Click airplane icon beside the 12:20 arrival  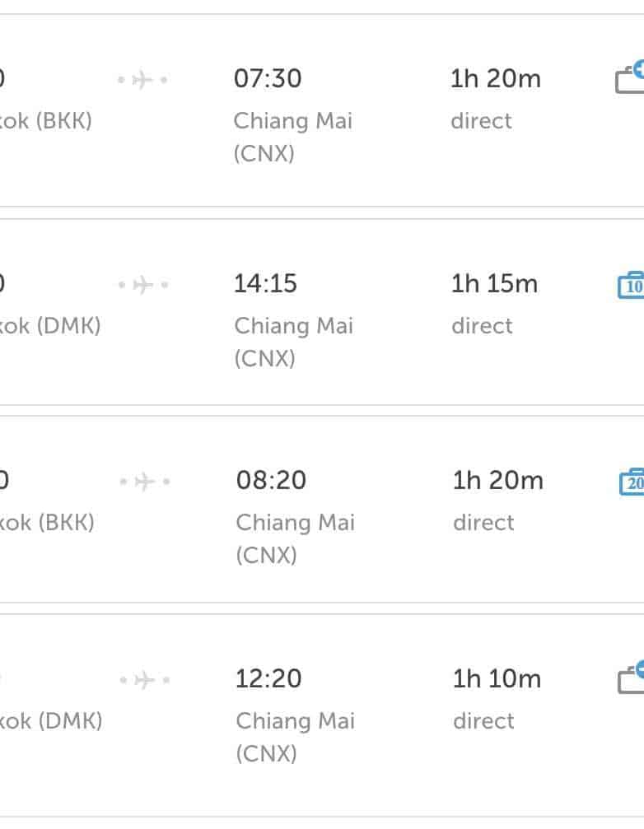(x=144, y=680)
